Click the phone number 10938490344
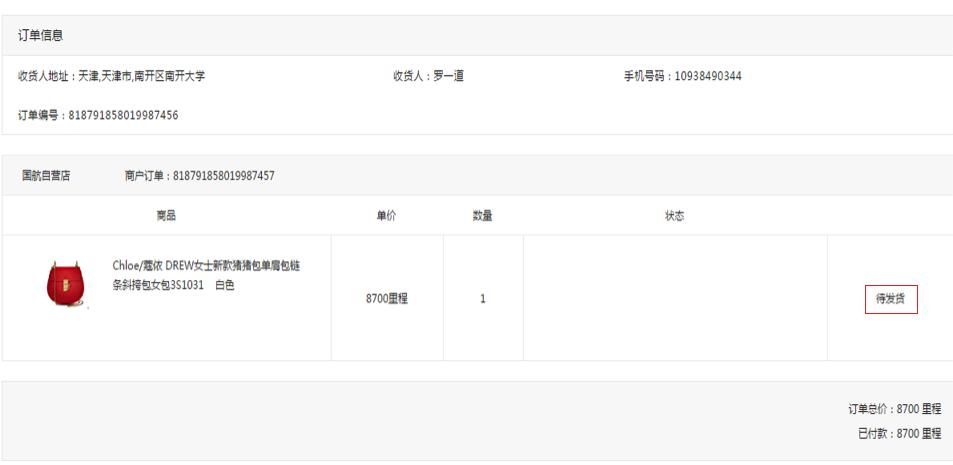Screen dimensions: 953x465 click(708, 77)
